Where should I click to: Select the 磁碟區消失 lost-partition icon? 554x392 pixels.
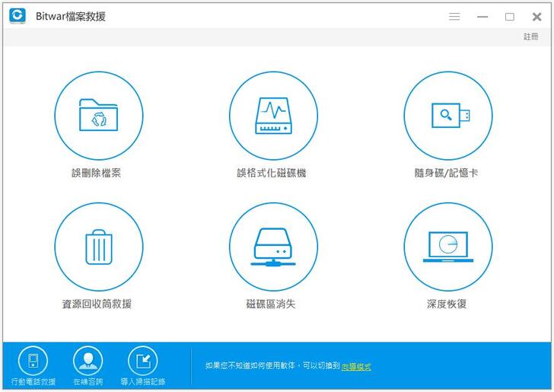[x=273, y=247]
